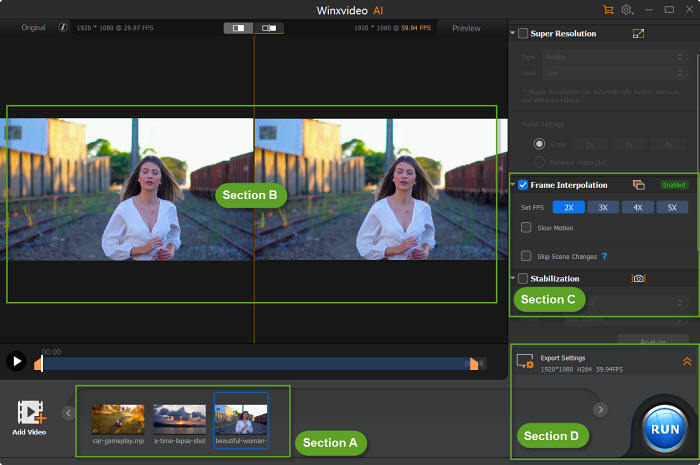Open the Export Settings icon
Image resolution: width=700 pixels, height=465 pixels.
(525, 361)
